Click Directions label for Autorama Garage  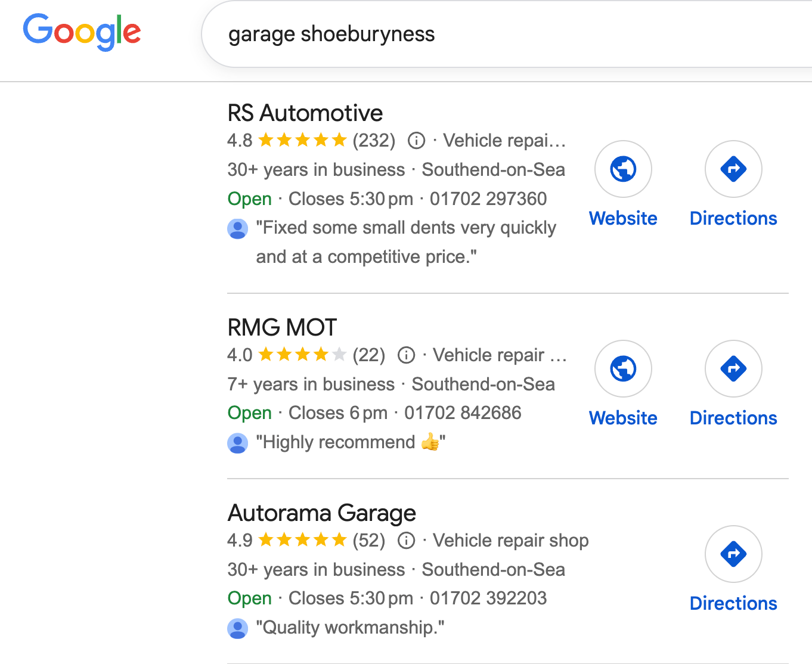[x=733, y=603]
